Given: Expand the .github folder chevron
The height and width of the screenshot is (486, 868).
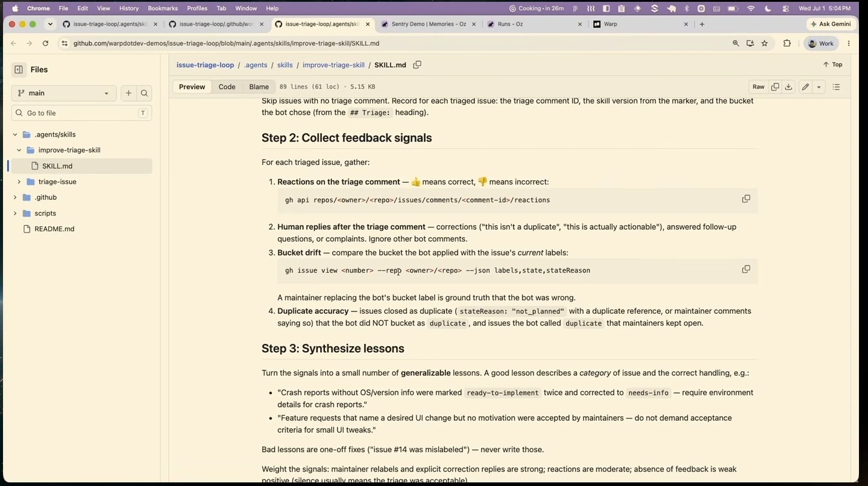Looking at the screenshot, I should click(15, 197).
